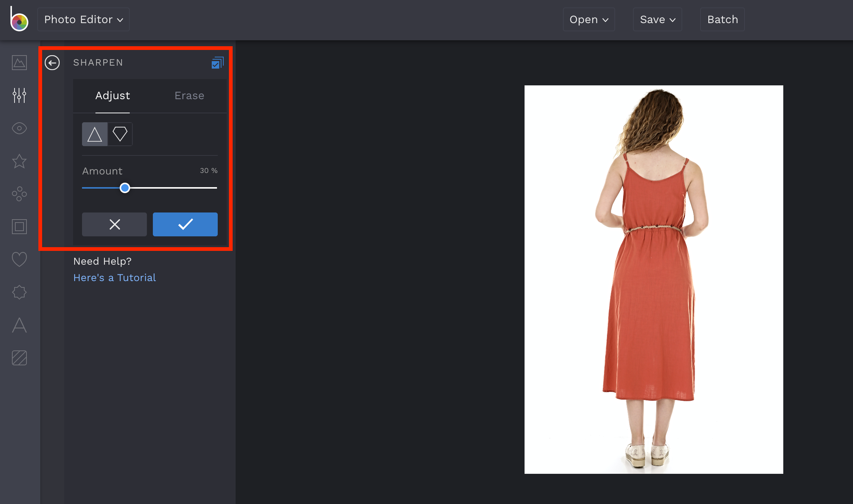Select the Artsy star icon in the sidebar
853x504 pixels.
(x=19, y=161)
